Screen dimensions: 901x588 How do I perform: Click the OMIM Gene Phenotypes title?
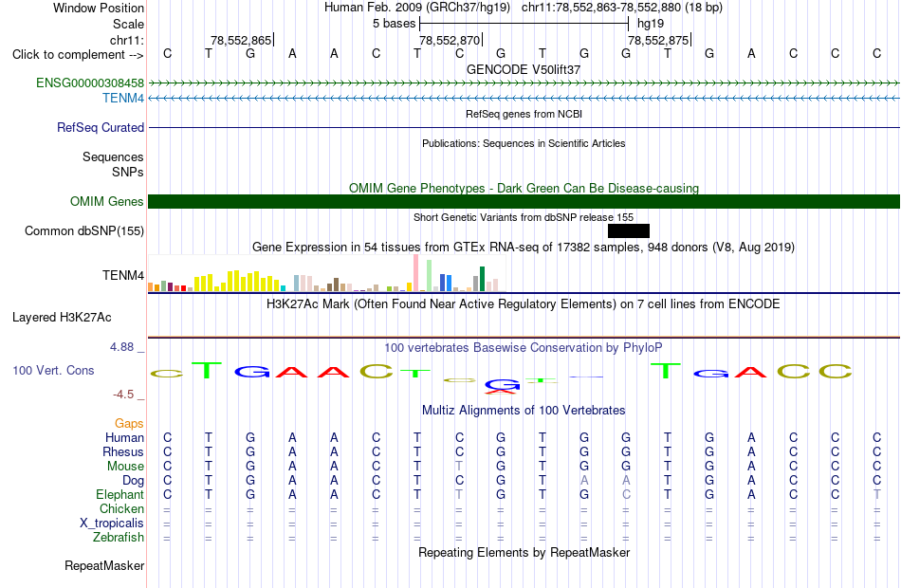coord(524,188)
